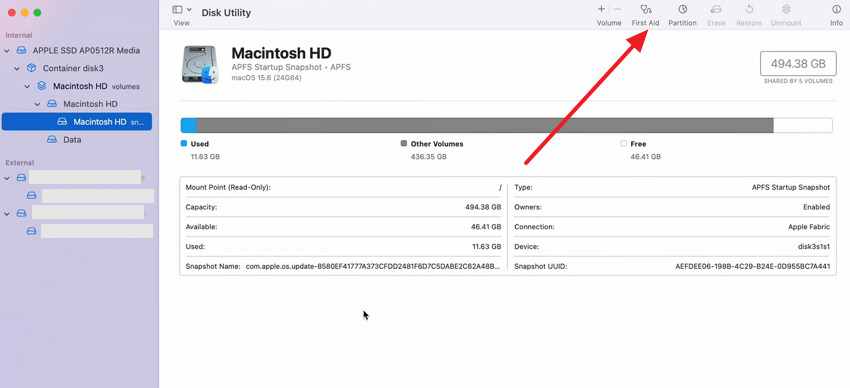850x388 pixels.
Task: Click the Internal section header
Action: tap(19, 36)
